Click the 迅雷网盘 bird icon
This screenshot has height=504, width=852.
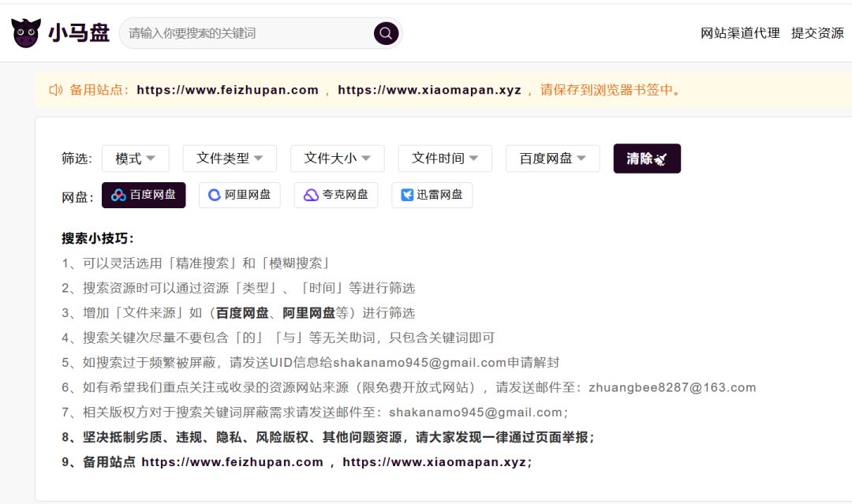pyautogui.click(x=409, y=195)
